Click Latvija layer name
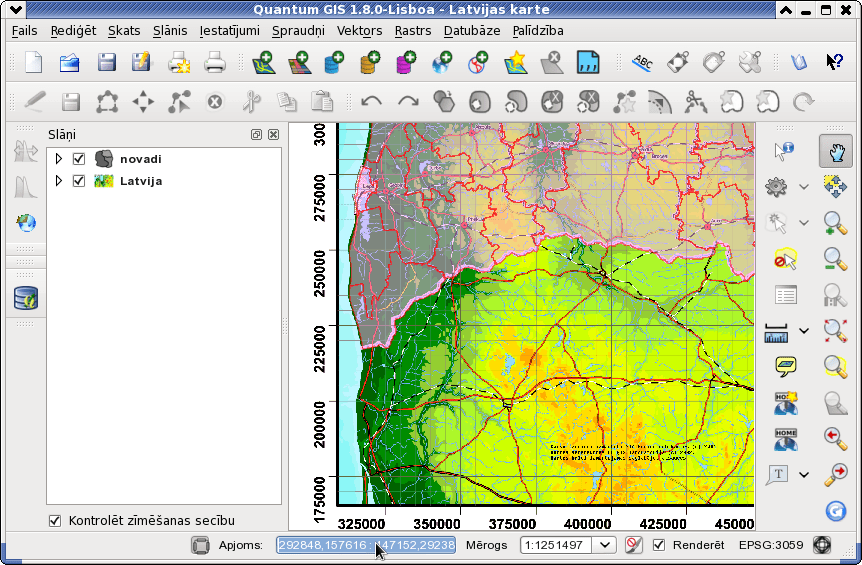The image size is (862, 565). coord(141,181)
